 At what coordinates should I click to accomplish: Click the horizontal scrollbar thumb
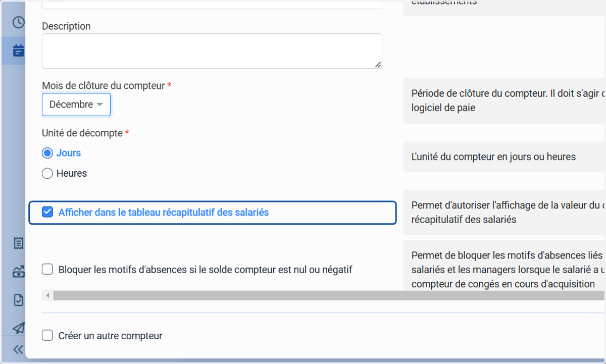point(329,295)
